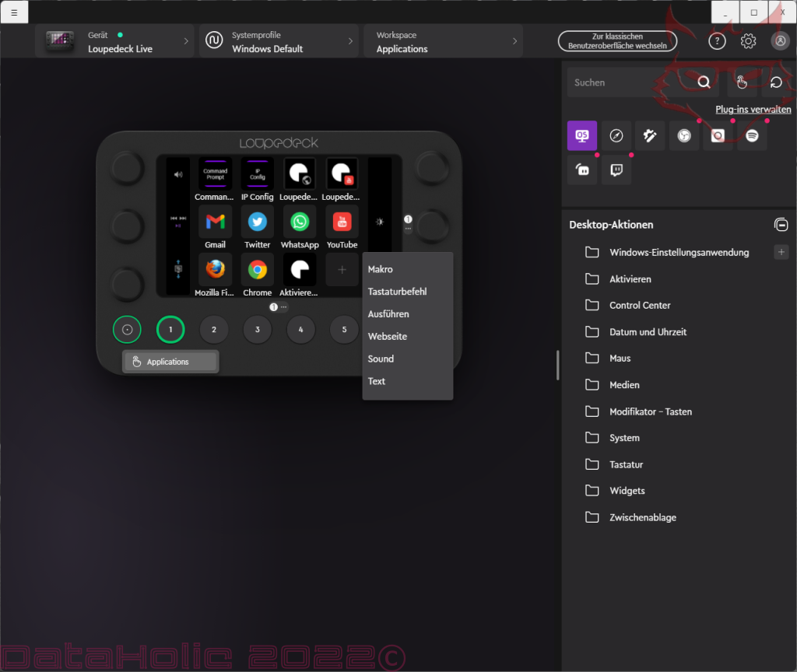Open the gear-and-pencil custom actions plug-in
Screen dimensions: 797x672
(x=650, y=135)
